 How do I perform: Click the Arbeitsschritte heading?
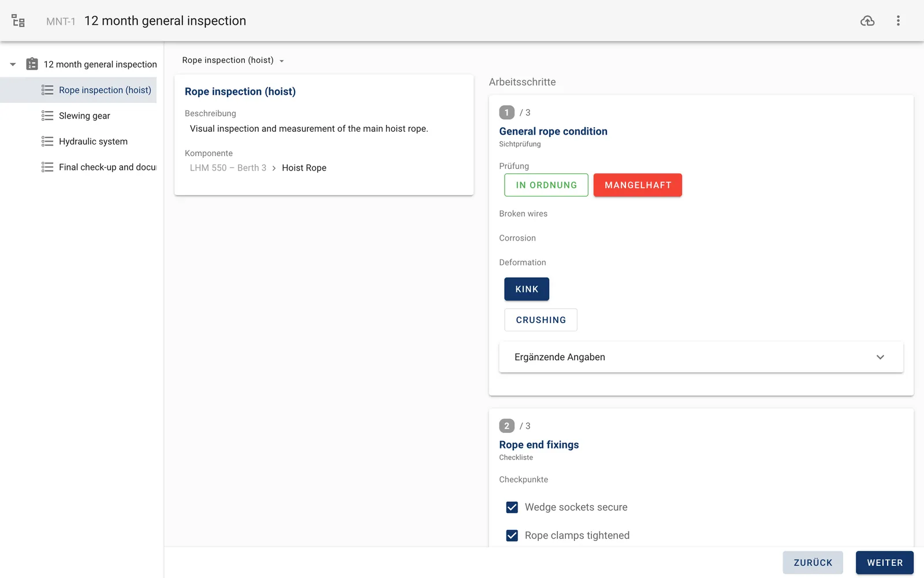click(x=522, y=82)
